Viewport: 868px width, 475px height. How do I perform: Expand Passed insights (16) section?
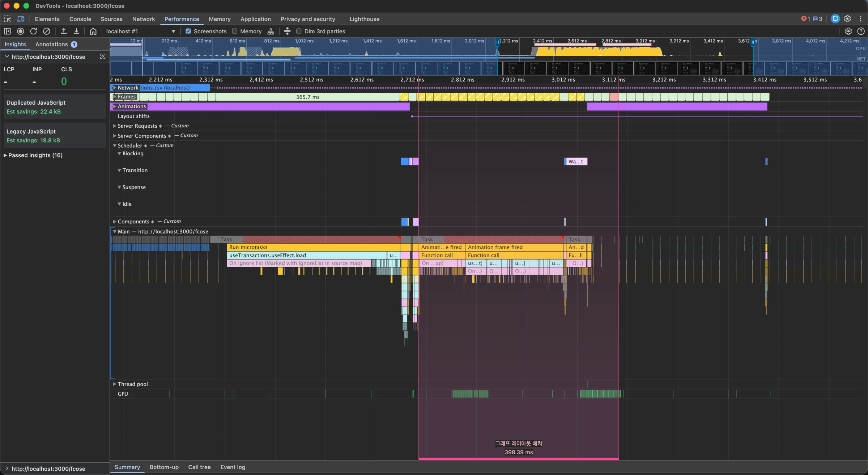pyautogui.click(x=35, y=155)
